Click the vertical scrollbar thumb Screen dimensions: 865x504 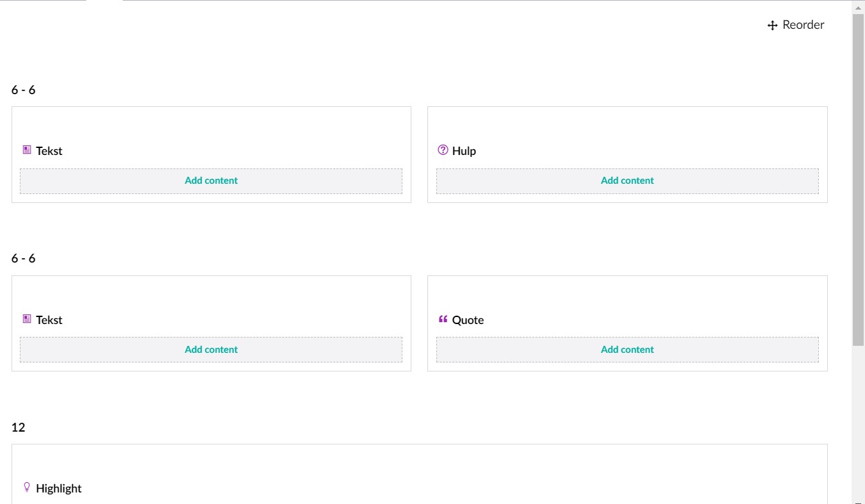pyautogui.click(x=858, y=179)
